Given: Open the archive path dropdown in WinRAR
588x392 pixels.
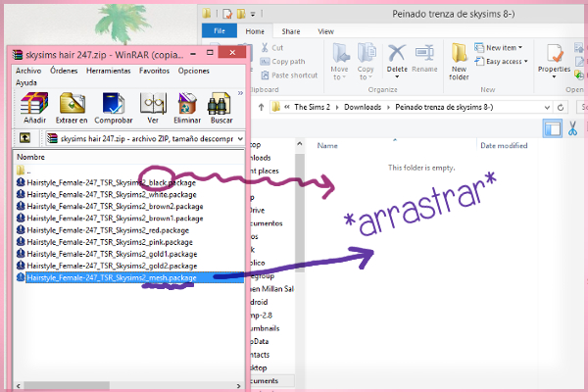Looking at the screenshot, I should (240, 139).
